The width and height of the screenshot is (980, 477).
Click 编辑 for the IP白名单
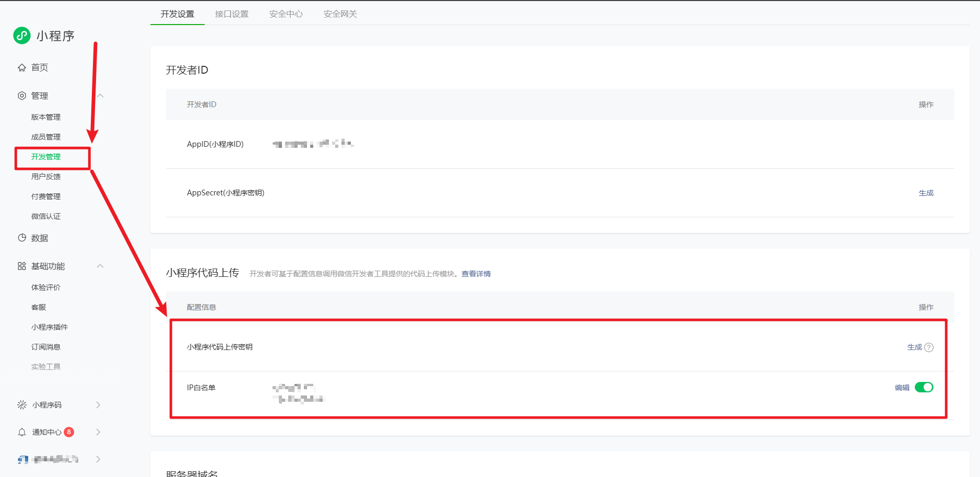(902, 388)
